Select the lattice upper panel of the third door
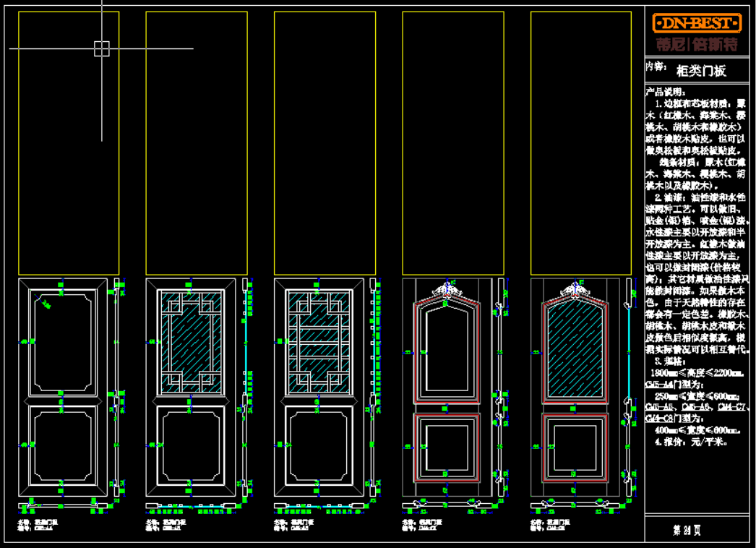The height and width of the screenshot is (548, 756). (319, 341)
